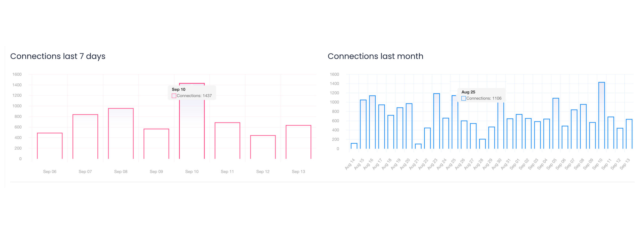Click the "Connections last month" heading
This screenshot has width=644, height=234.
(375, 56)
